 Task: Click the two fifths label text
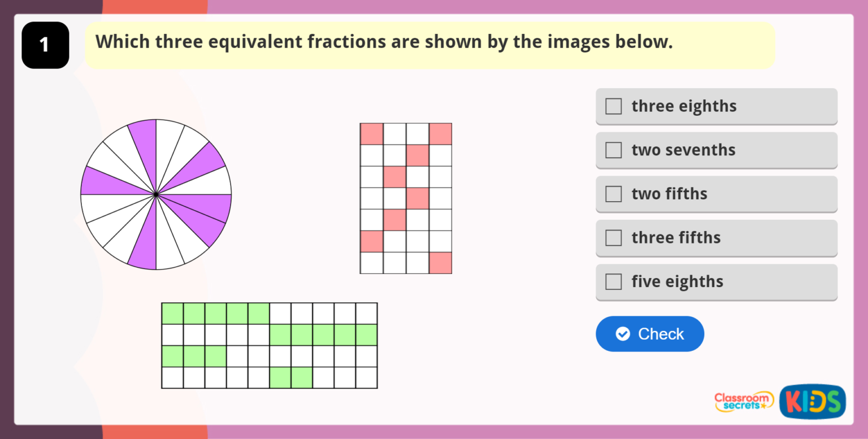[669, 194]
